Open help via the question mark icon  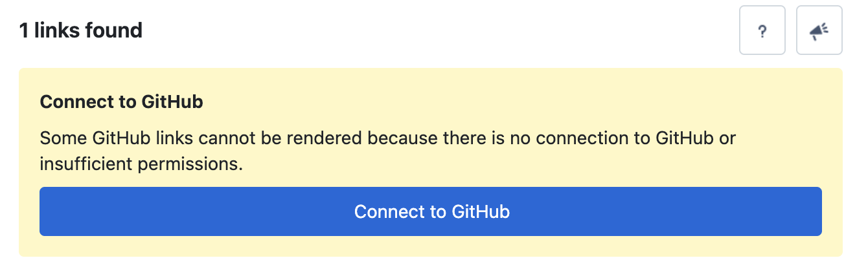click(762, 30)
